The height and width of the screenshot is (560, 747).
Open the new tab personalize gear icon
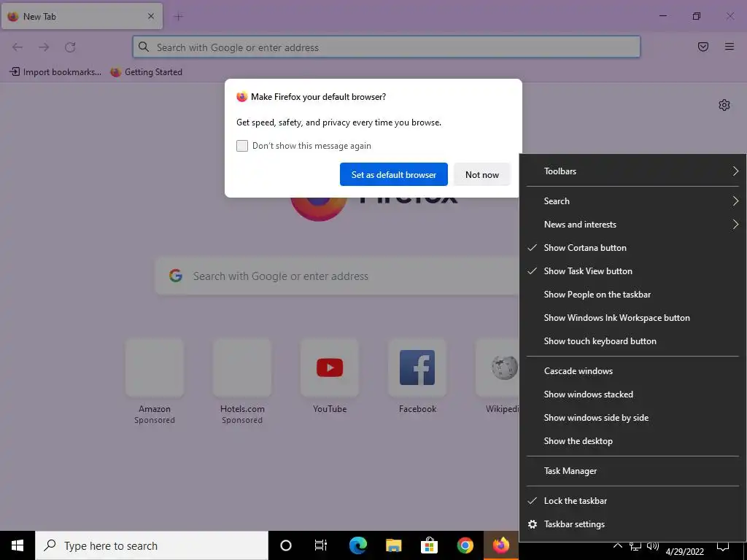coord(724,105)
